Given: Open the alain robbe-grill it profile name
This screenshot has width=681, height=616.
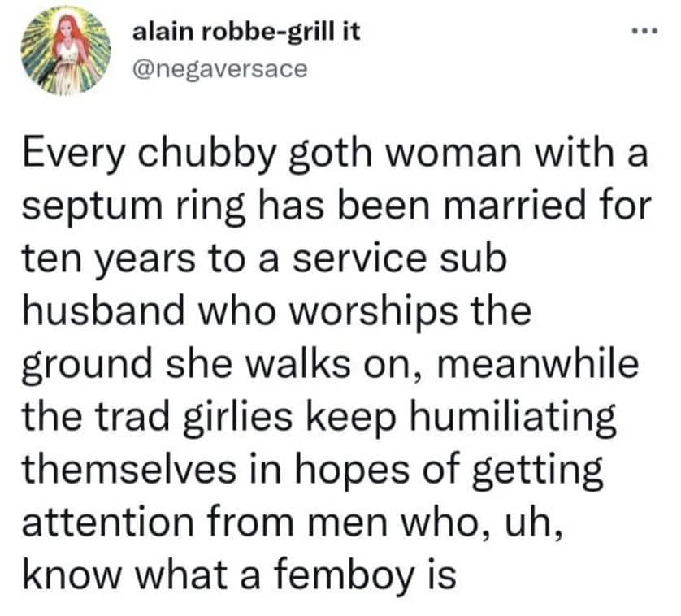Looking at the screenshot, I should (246, 34).
